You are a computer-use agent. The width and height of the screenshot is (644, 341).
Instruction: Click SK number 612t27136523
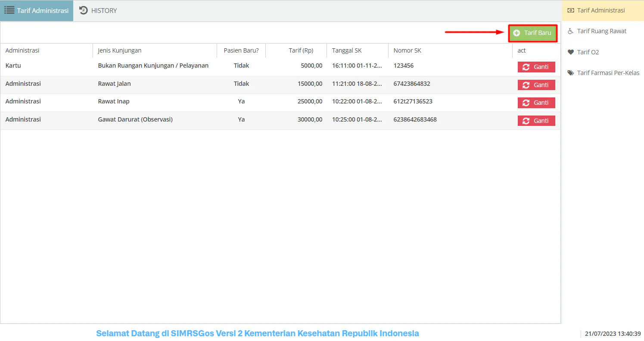tap(413, 101)
